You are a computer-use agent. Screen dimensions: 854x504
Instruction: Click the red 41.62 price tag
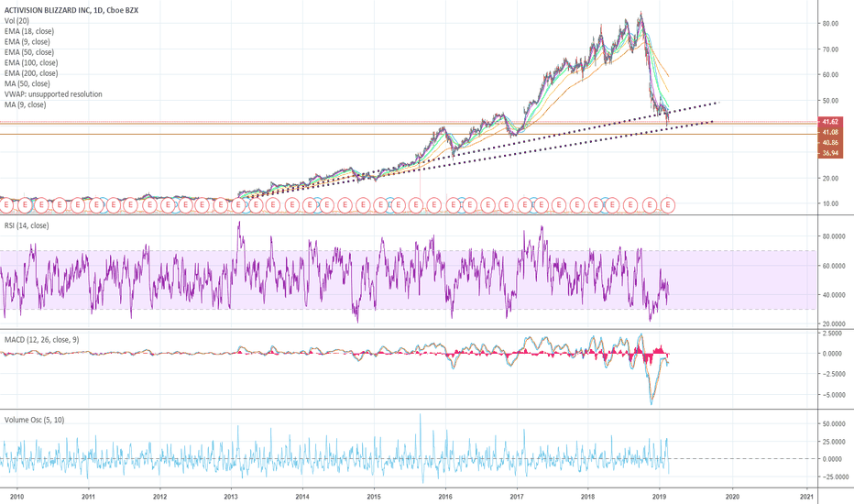tap(830, 122)
